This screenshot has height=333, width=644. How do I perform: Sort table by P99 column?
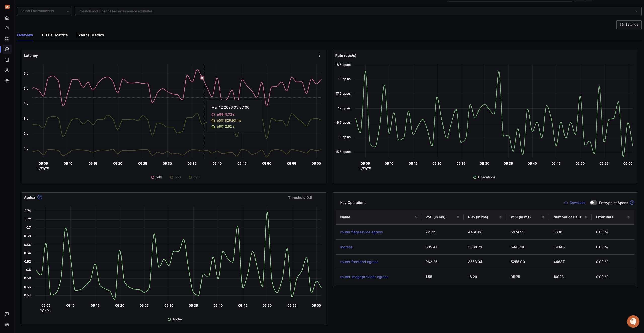pos(543,217)
